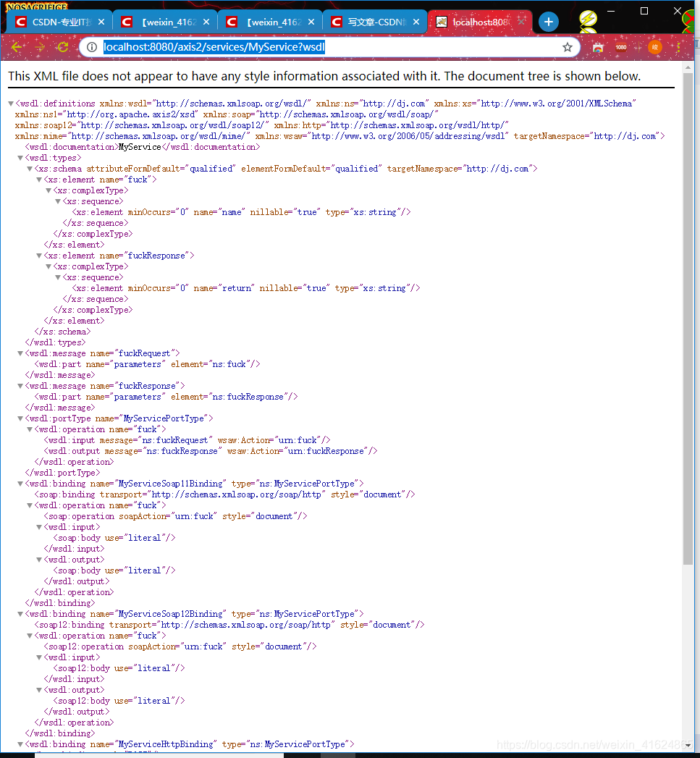700x758 pixels.
Task: Select the localhost:8080 tab
Action: coord(479,22)
